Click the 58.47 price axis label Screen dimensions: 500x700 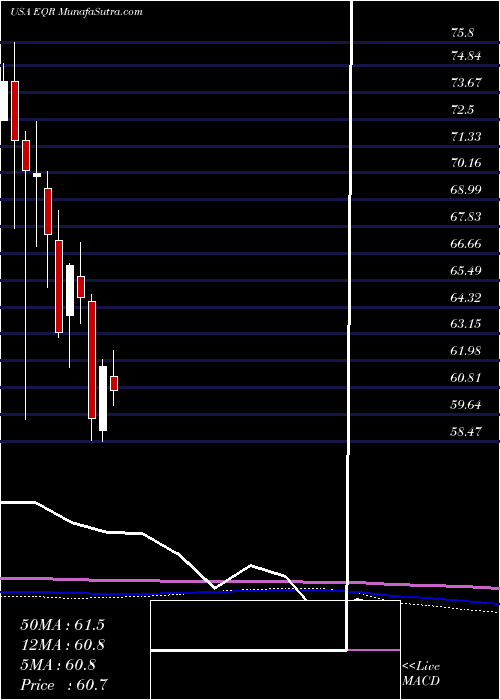[466, 432]
